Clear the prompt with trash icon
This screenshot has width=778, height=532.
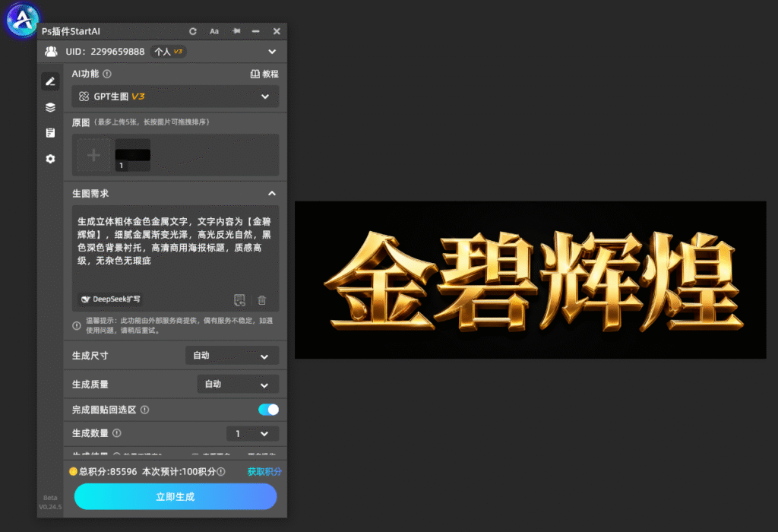pos(262,299)
